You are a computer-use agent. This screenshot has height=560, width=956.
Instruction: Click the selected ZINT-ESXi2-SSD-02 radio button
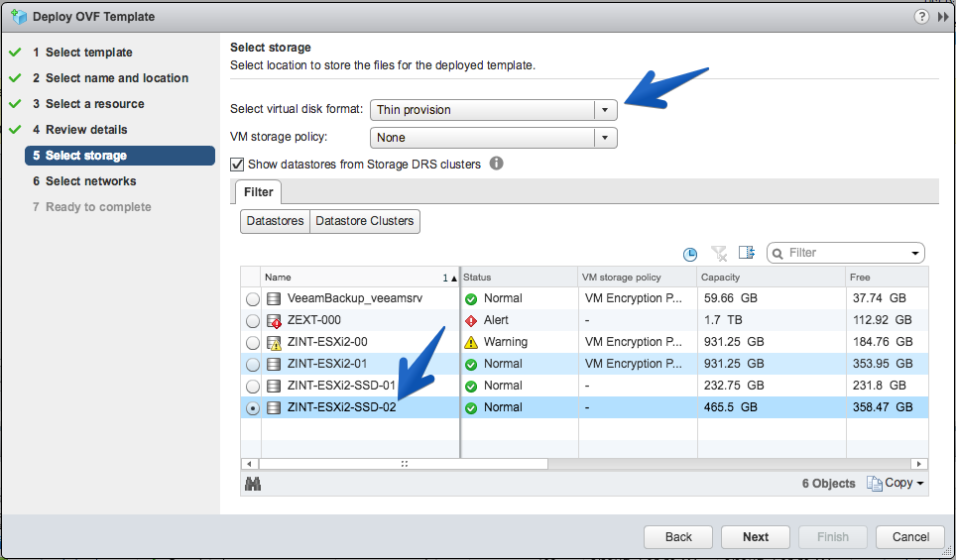point(253,408)
